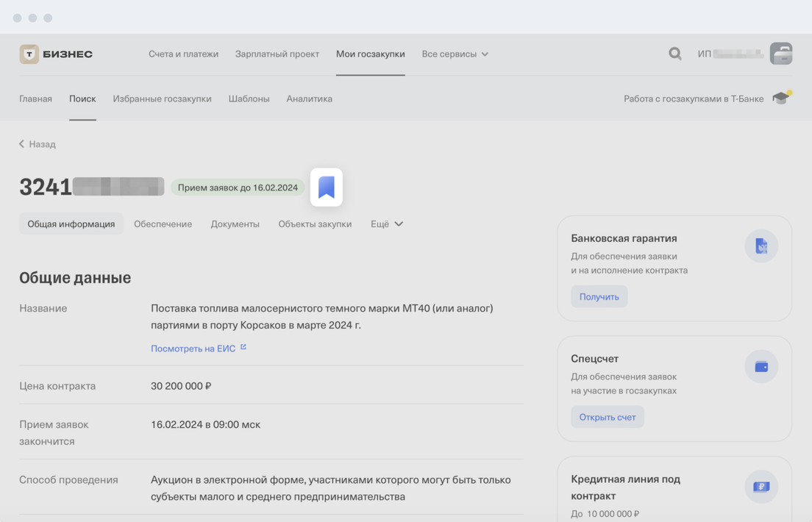The width and height of the screenshot is (812, 522).
Task: Toggle the bookmark favorite icon
Action: pyautogui.click(x=327, y=187)
